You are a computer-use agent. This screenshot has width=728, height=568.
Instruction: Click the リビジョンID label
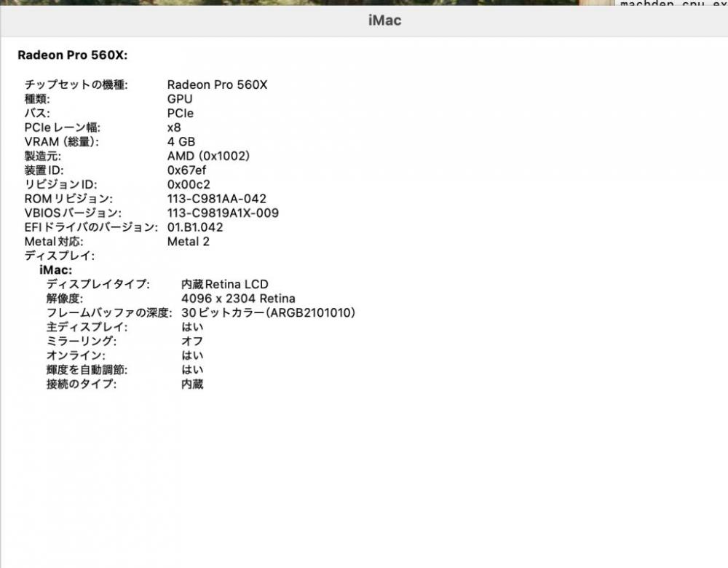[61, 184]
